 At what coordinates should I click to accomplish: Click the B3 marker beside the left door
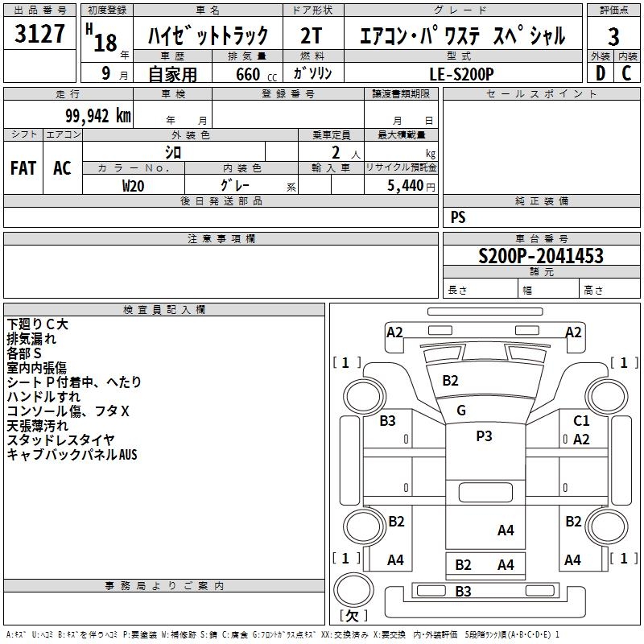click(x=388, y=420)
